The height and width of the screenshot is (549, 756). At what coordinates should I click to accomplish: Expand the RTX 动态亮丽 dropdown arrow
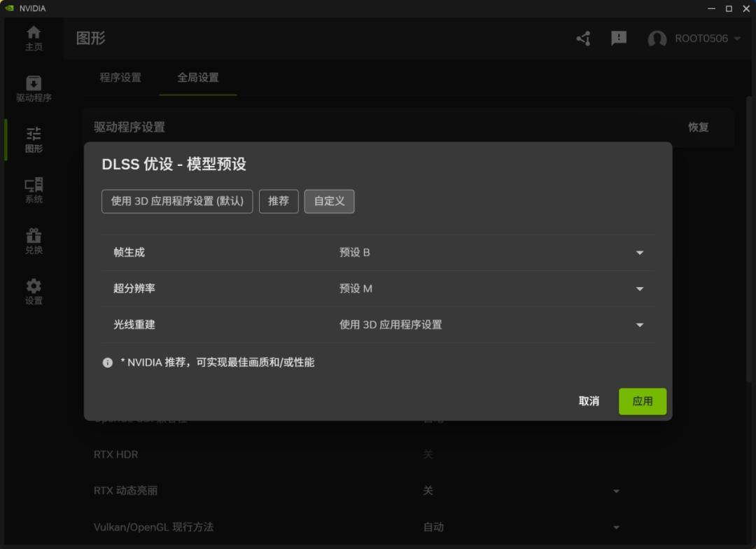click(616, 491)
